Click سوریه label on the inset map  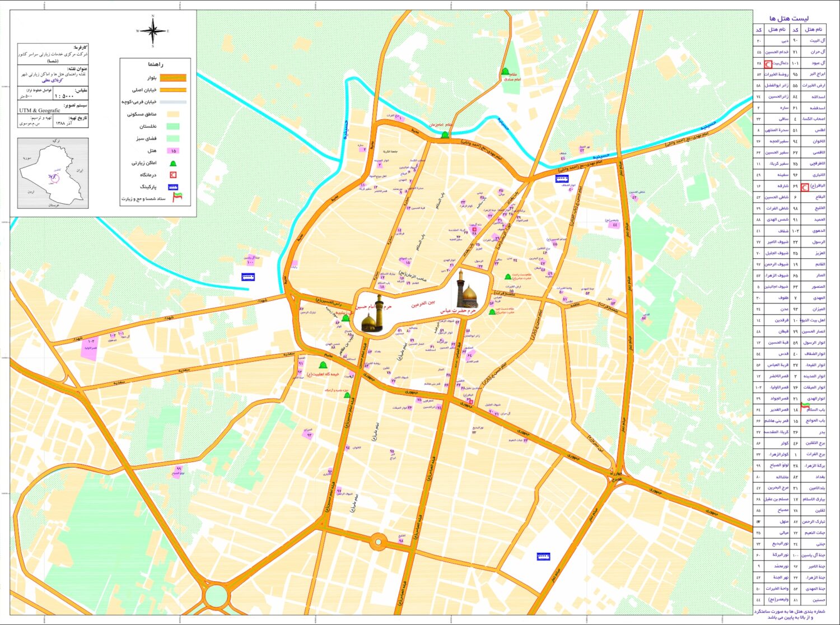click(x=26, y=158)
